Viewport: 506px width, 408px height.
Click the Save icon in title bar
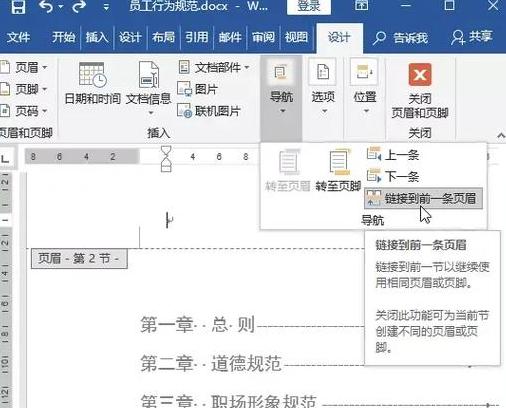click(18, 6)
